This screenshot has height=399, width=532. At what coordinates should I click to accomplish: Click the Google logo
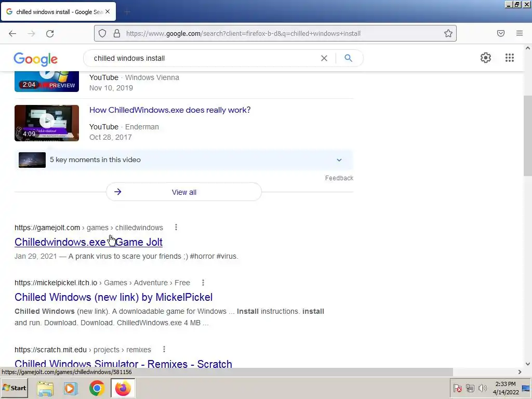[x=36, y=59]
